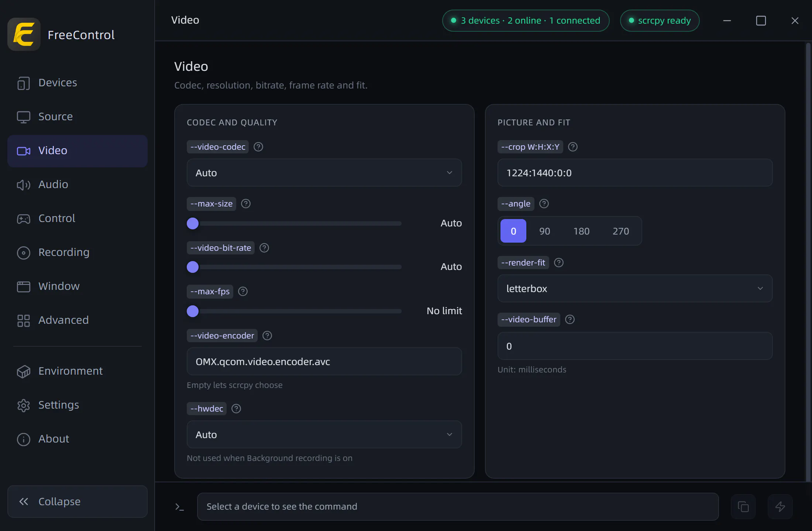The image size is (812, 531).
Task: Select angle 180 option
Action: click(581, 231)
